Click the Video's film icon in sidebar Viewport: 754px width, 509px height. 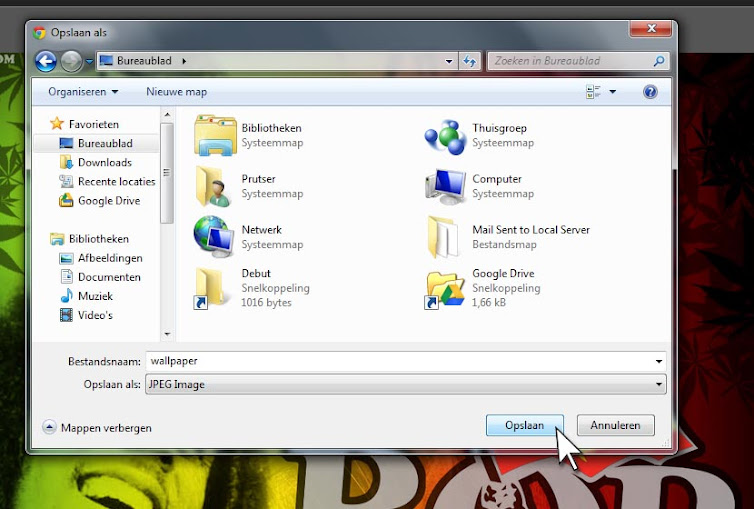pyautogui.click(x=66, y=315)
